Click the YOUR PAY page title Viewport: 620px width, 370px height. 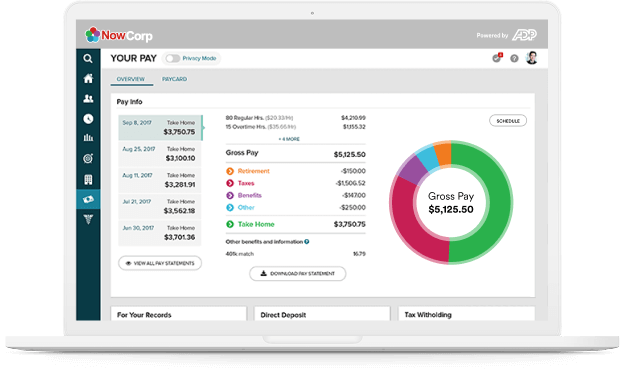tap(134, 59)
